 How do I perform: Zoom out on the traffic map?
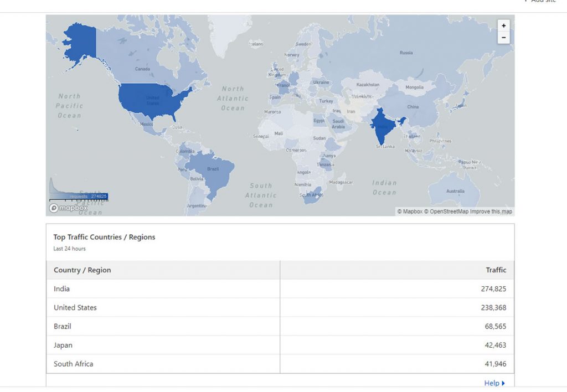coord(503,38)
